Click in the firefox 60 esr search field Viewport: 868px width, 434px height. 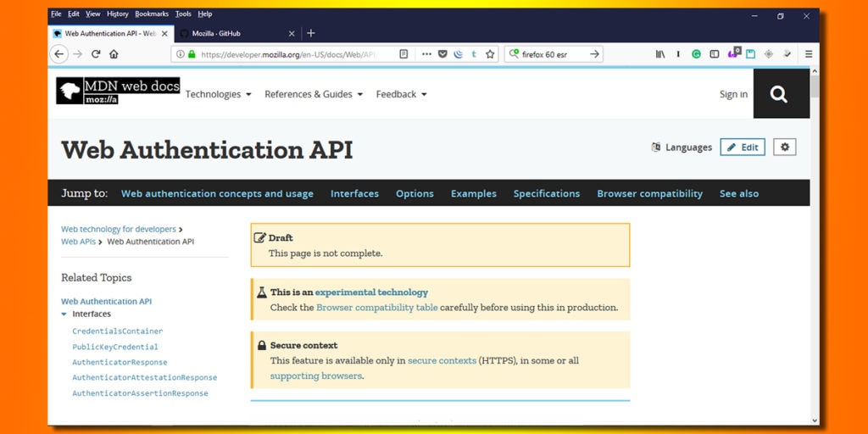coord(553,54)
